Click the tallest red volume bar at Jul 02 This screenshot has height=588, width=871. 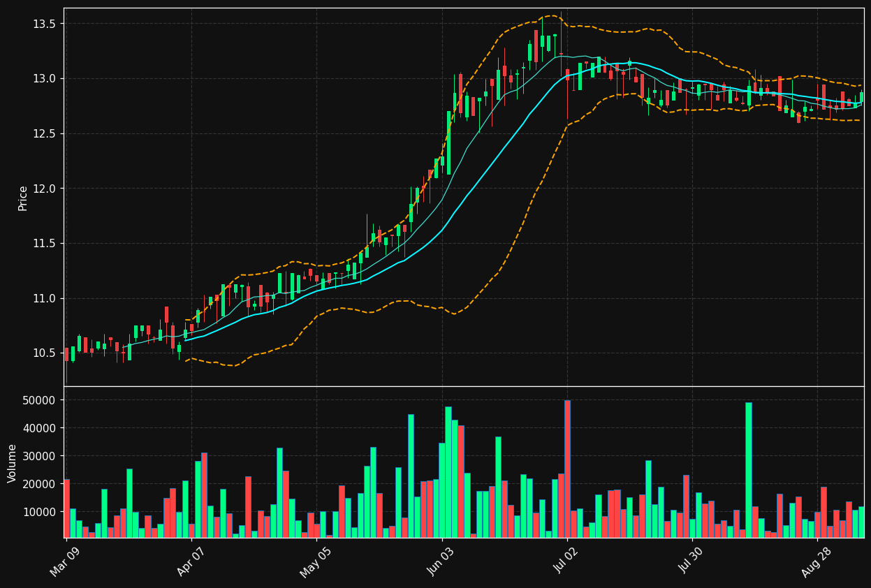(x=567, y=469)
